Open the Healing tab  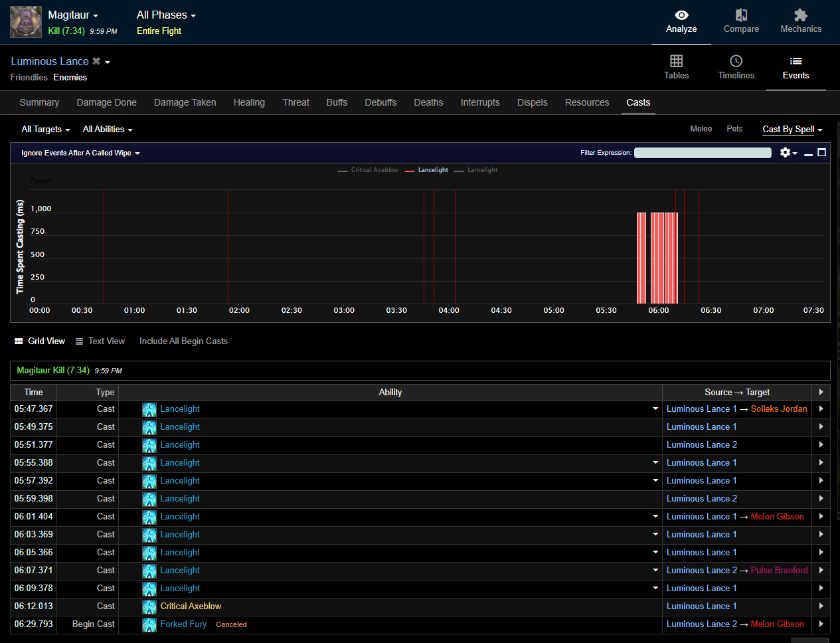click(249, 102)
